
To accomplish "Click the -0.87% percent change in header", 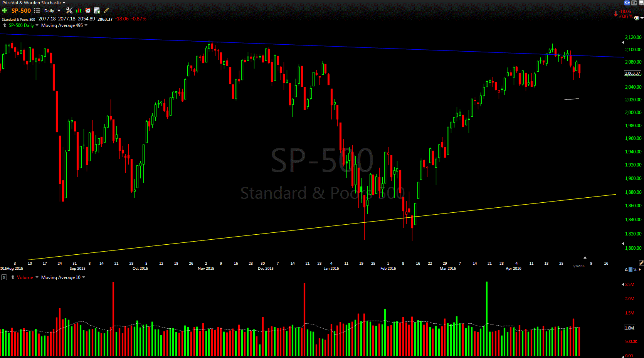I will (x=139, y=19).
